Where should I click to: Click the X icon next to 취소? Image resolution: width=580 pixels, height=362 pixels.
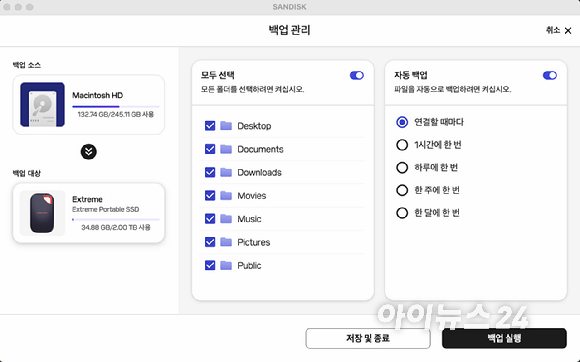[x=568, y=31]
